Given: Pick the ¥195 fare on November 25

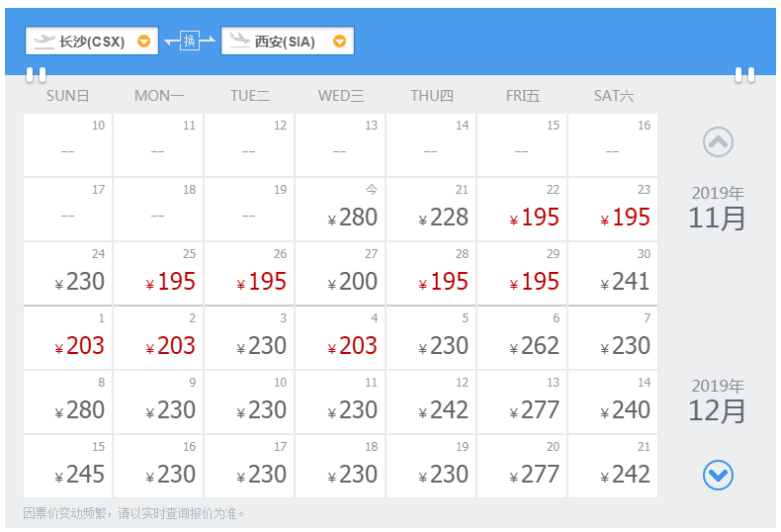Looking at the screenshot, I should [158, 273].
